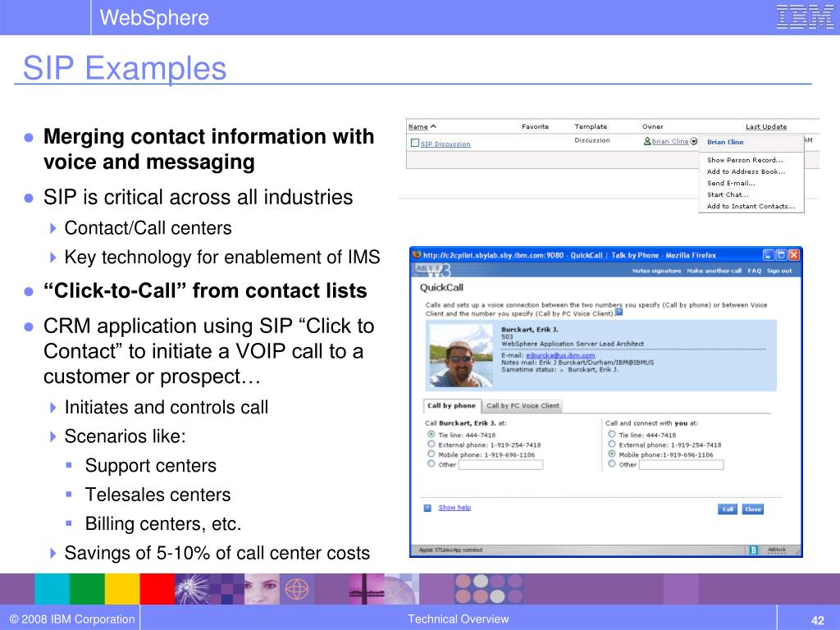The height and width of the screenshot is (630, 840).
Task: Click the Brian Cline owner link
Action: [x=669, y=141]
